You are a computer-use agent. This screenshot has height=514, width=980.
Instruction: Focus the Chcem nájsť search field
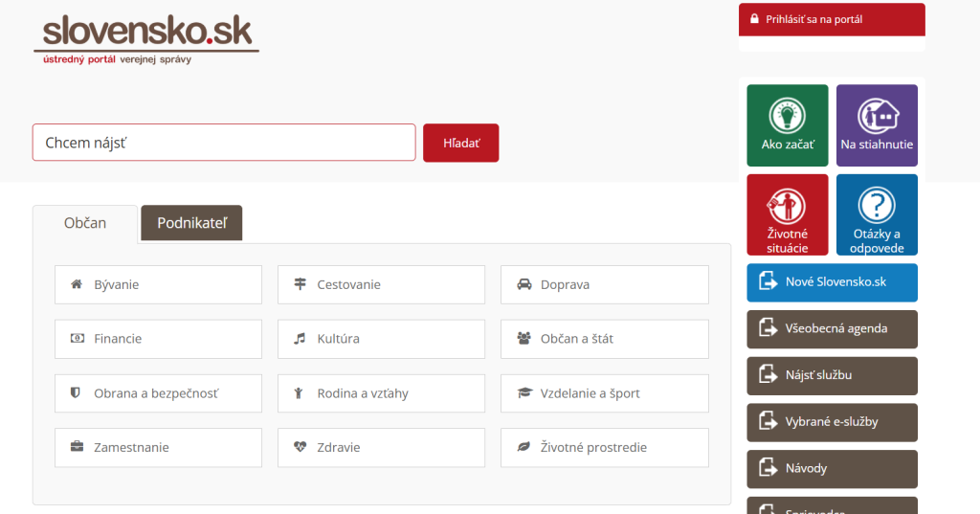point(224,143)
